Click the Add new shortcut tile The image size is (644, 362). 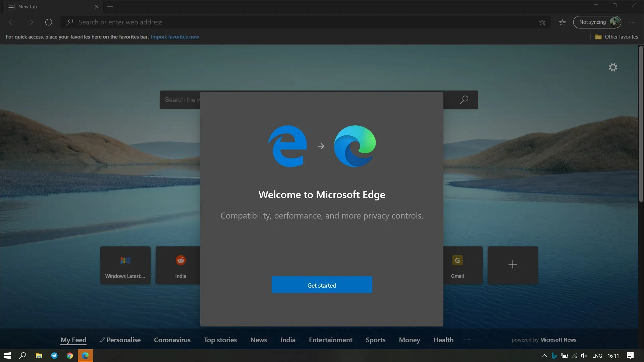(512, 265)
